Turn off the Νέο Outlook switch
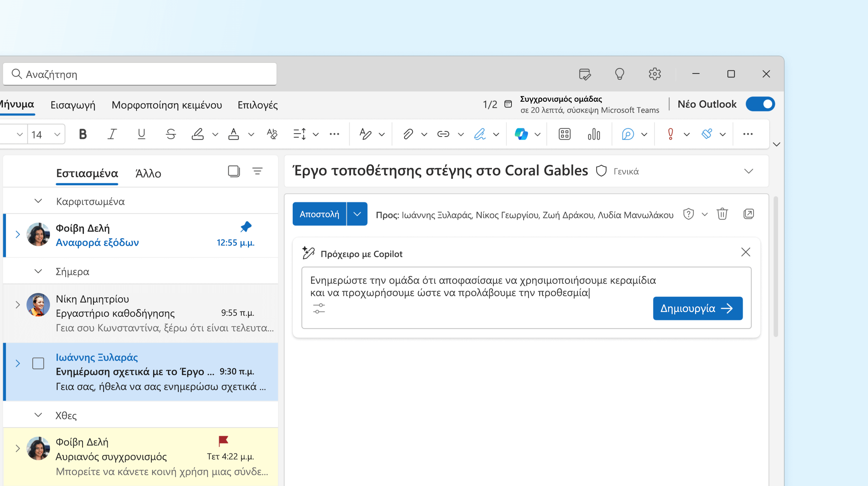The image size is (868, 486). pos(760,104)
